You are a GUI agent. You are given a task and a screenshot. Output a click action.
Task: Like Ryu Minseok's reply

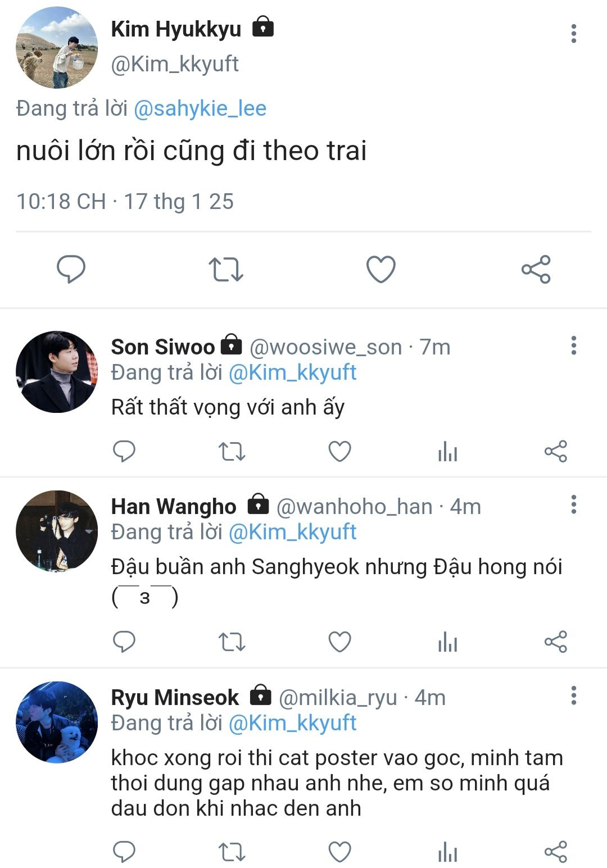pos(340,852)
